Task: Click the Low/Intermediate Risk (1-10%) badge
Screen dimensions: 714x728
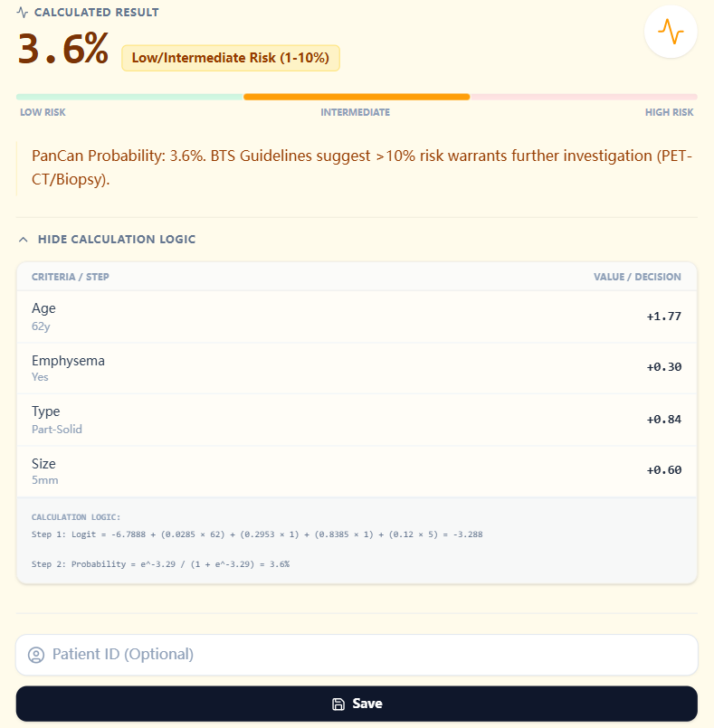Action: [x=231, y=58]
